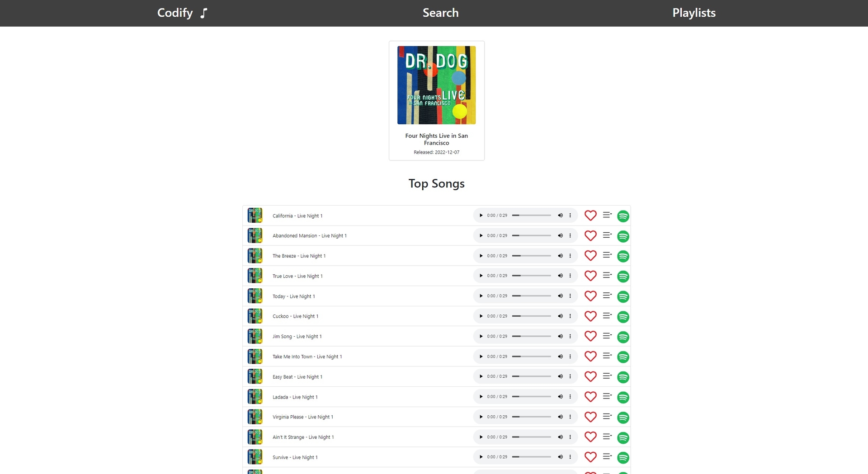The height and width of the screenshot is (474, 868).
Task: Mute The Breeze audio preview
Action: 560,256
